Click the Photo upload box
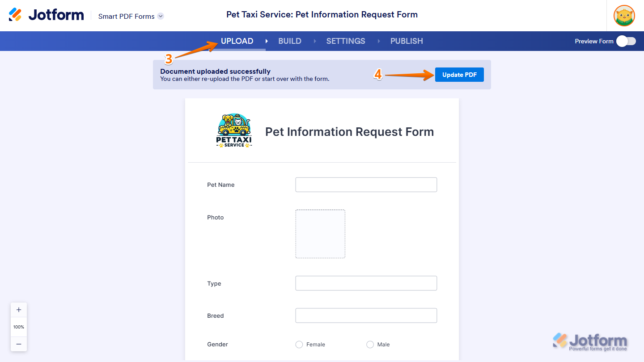644x362 pixels. pos(320,234)
